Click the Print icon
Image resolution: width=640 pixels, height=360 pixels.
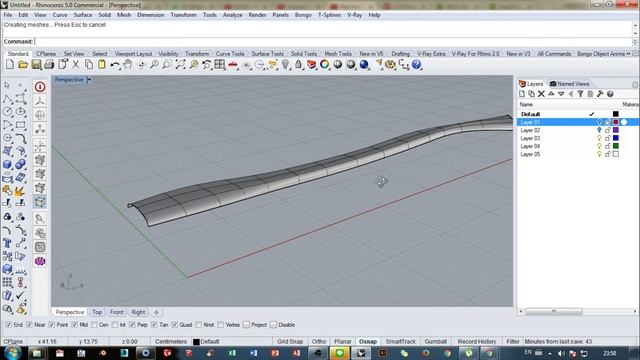pos(49,64)
